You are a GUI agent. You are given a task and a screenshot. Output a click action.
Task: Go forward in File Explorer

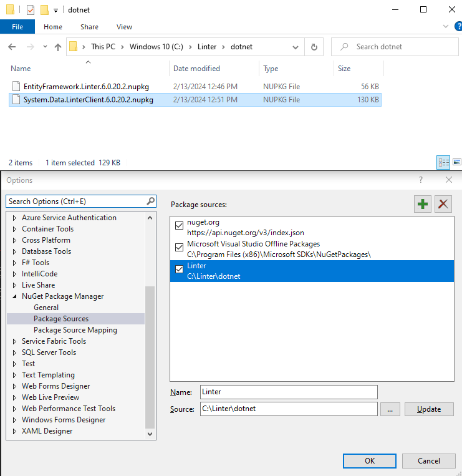coord(31,47)
